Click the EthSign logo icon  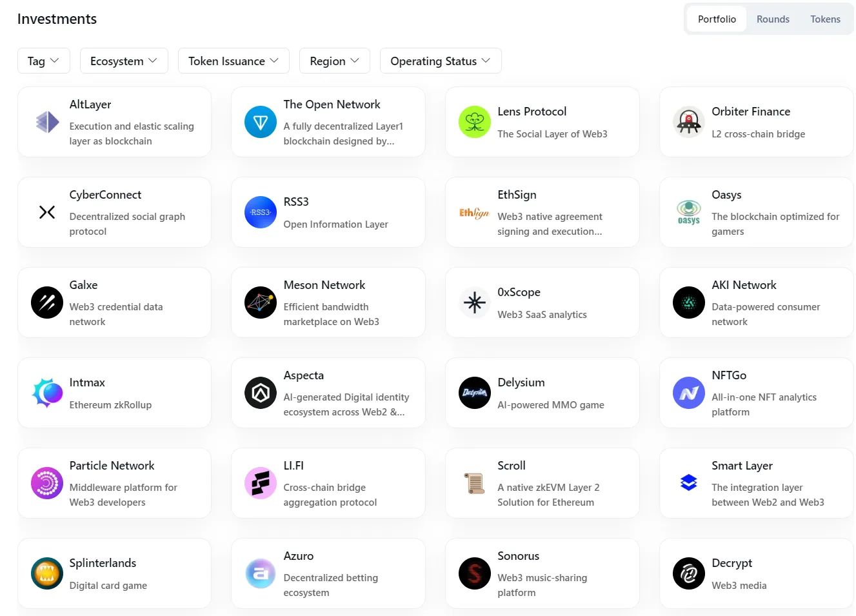475,212
